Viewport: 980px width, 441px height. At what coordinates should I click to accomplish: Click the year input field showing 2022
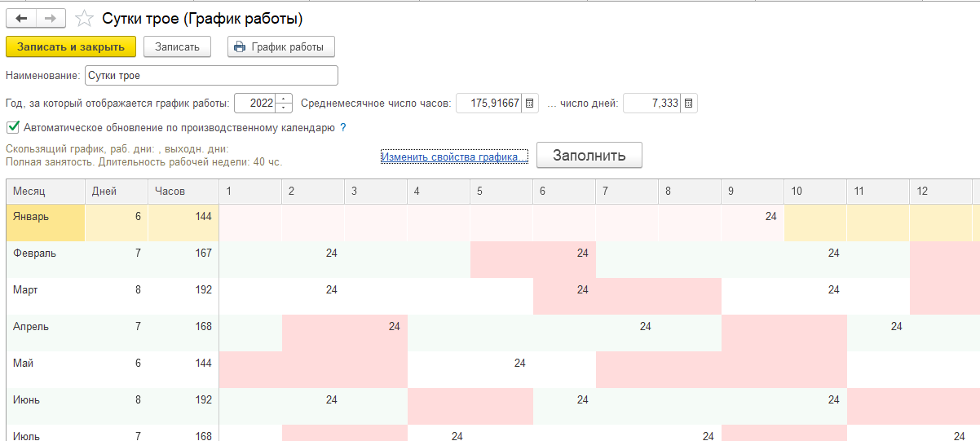pos(254,104)
